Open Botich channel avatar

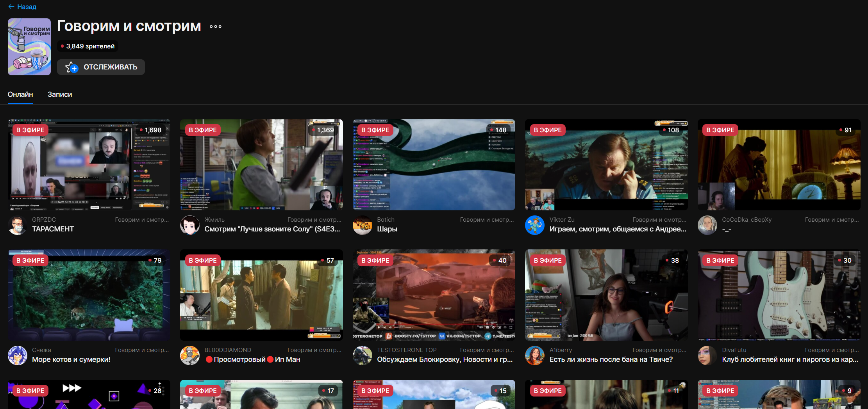pos(363,225)
